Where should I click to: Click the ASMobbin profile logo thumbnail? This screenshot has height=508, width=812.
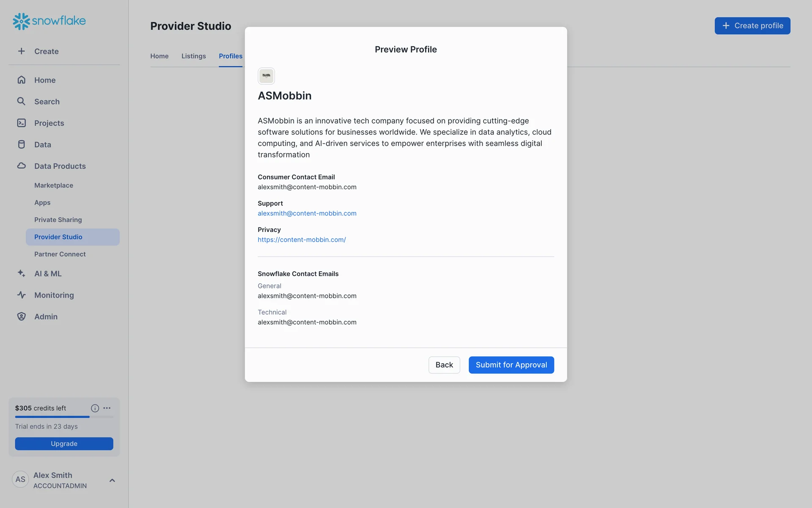click(x=266, y=76)
